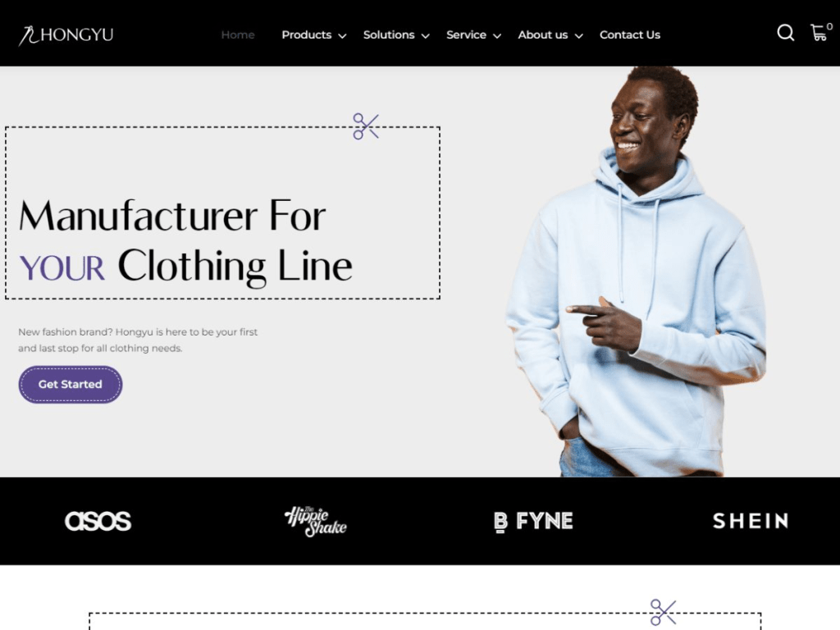The width and height of the screenshot is (840, 630).
Task: Click the scissors icon in lower section
Action: (x=663, y=612)
